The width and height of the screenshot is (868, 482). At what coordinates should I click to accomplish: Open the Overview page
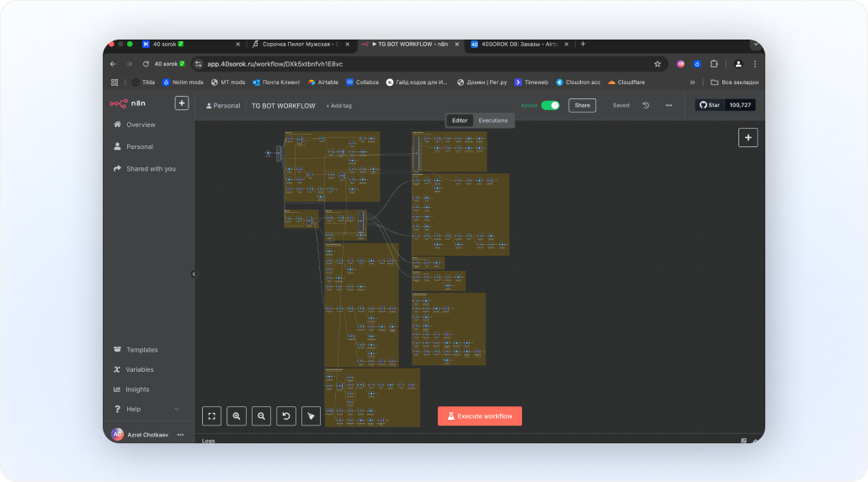coord(135,124)
